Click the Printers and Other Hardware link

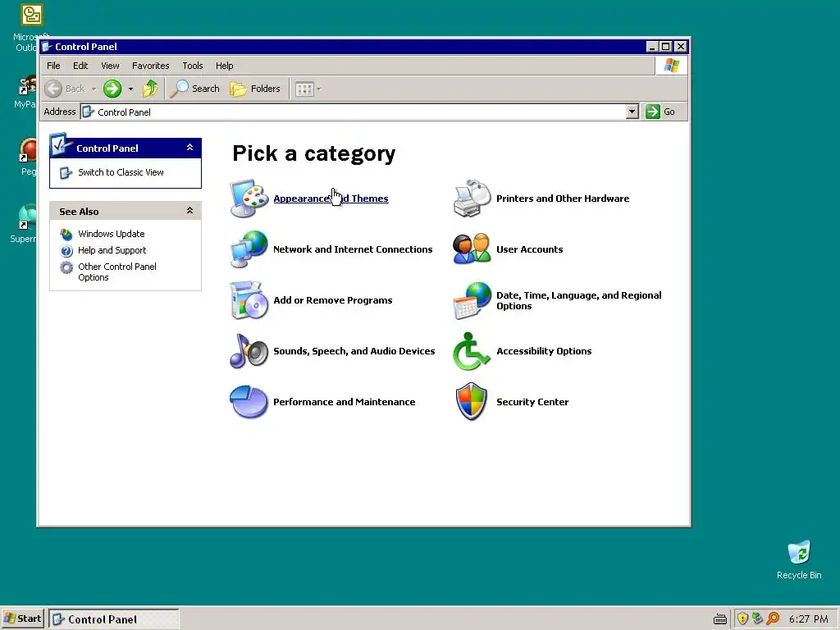point(563,199)
